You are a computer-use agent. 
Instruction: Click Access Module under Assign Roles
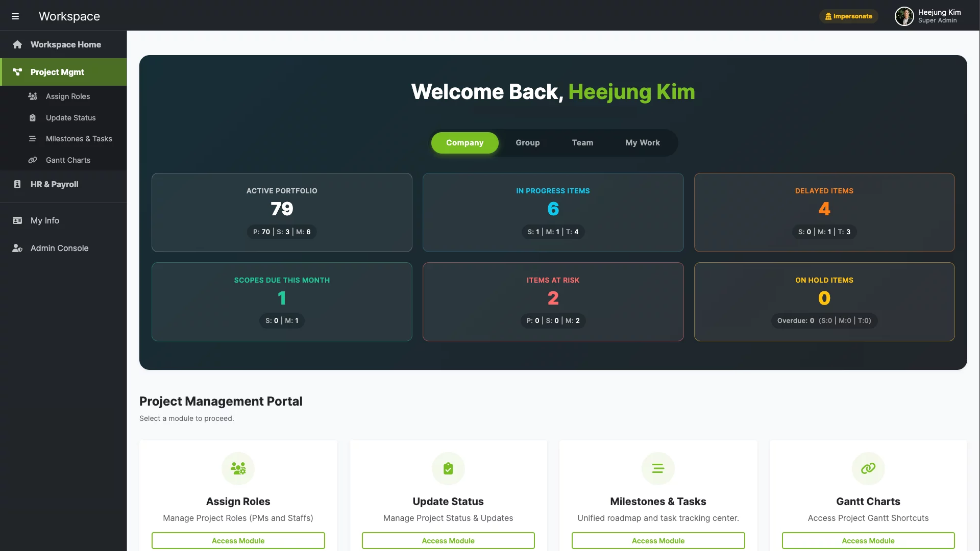(x=238, y=541)
